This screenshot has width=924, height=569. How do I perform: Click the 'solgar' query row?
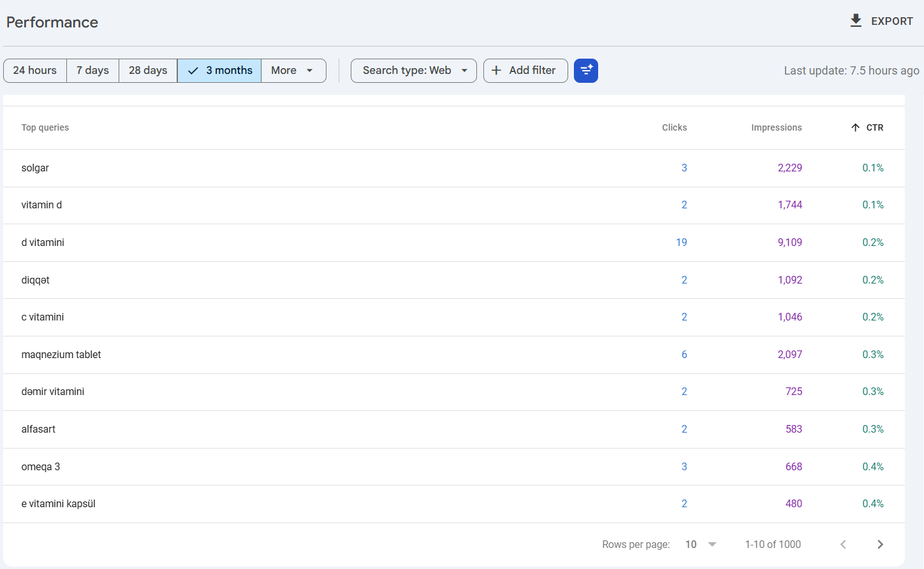tap(35, 168)
